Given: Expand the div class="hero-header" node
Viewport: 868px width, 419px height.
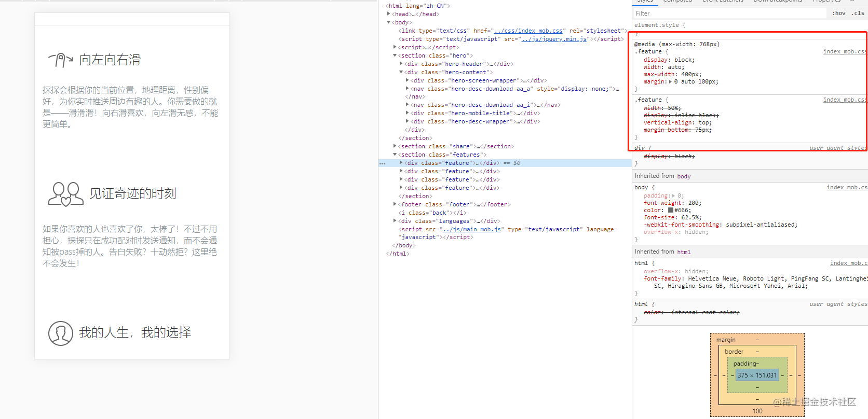Looking at the screenshot, I should click(401, 64).
